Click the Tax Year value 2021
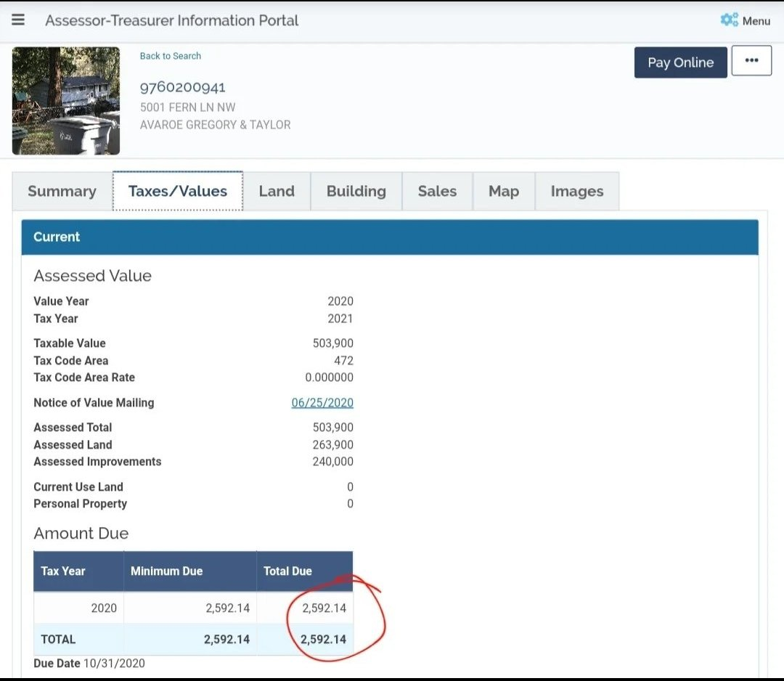Screen dimensions: 784x681 click(340, 319)
